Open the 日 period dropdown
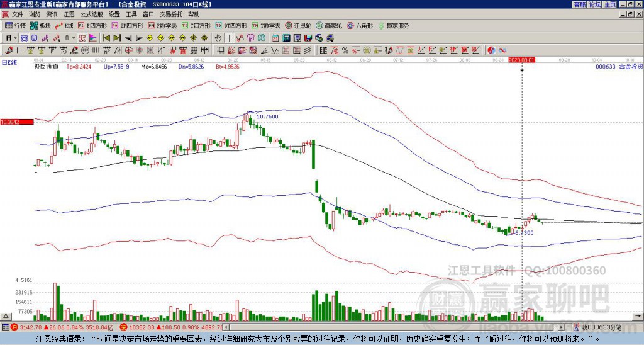 tap(15, 38)
